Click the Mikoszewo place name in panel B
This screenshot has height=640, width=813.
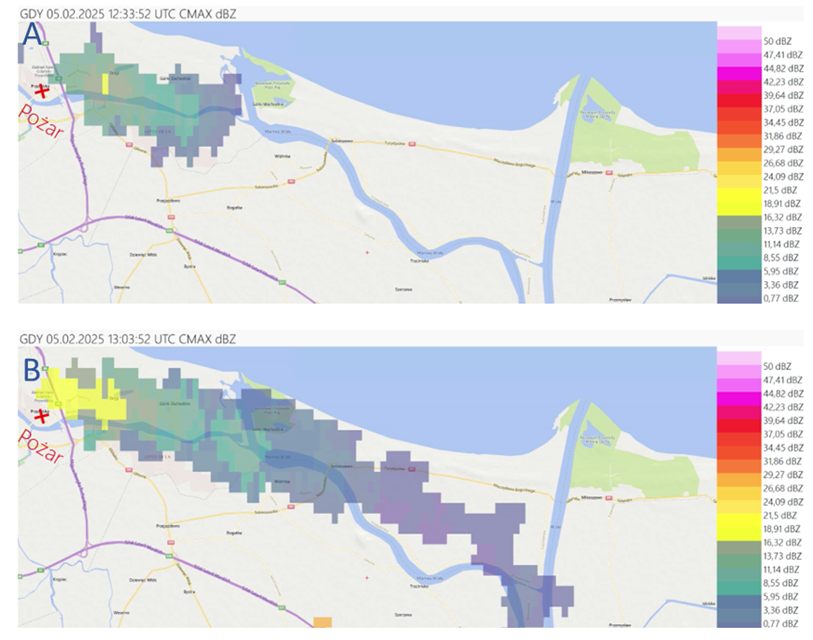pyautogui.click(x=591, y=497)
